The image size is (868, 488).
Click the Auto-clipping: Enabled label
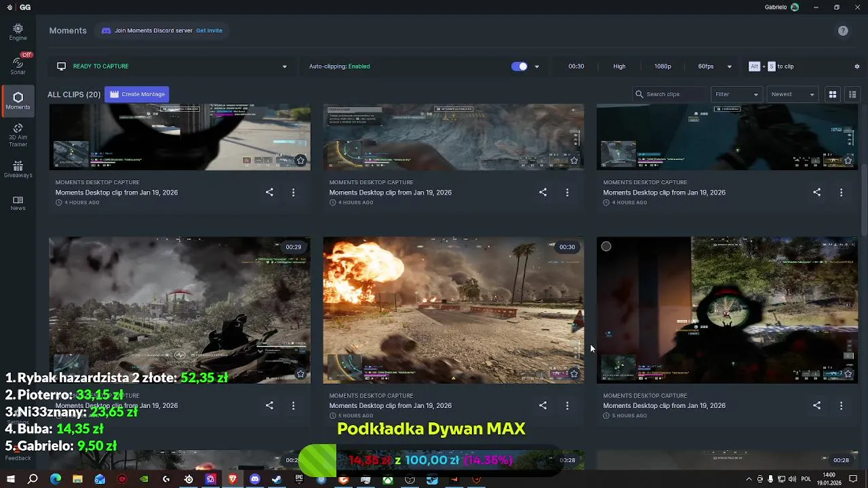[339, 66]
